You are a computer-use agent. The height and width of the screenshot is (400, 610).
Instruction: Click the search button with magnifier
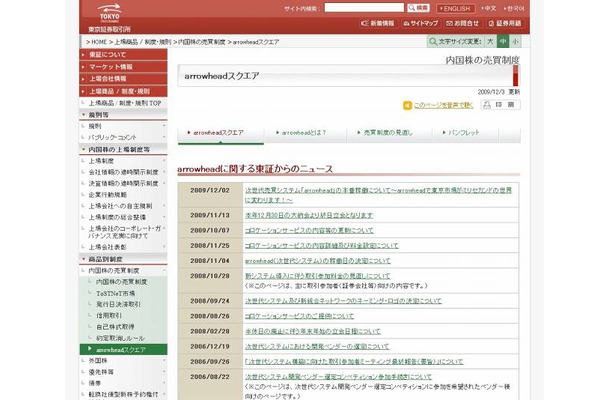418,8
